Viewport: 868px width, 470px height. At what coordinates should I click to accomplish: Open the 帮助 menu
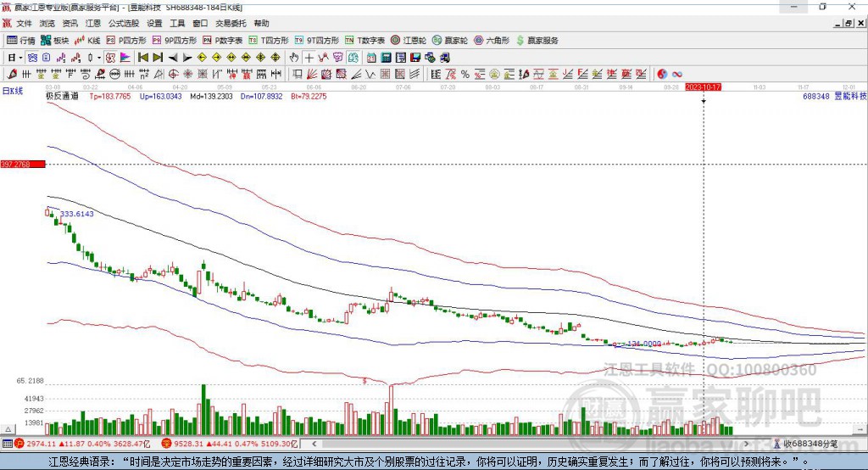click(x=261, y=23)
